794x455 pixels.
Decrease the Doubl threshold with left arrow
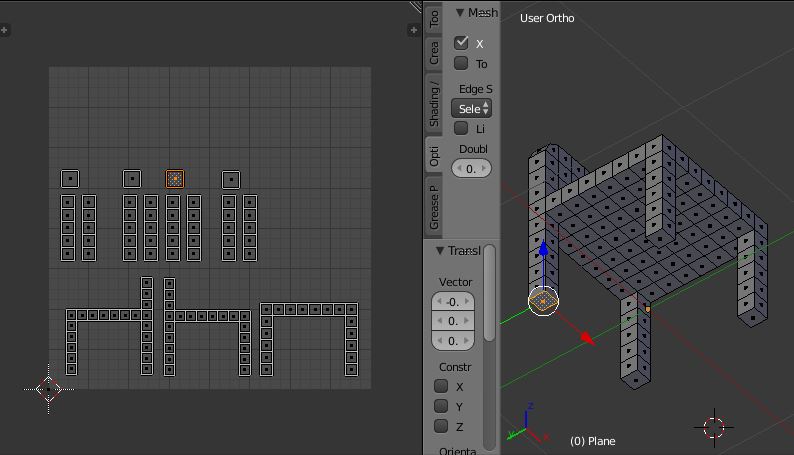click(459, 169)
